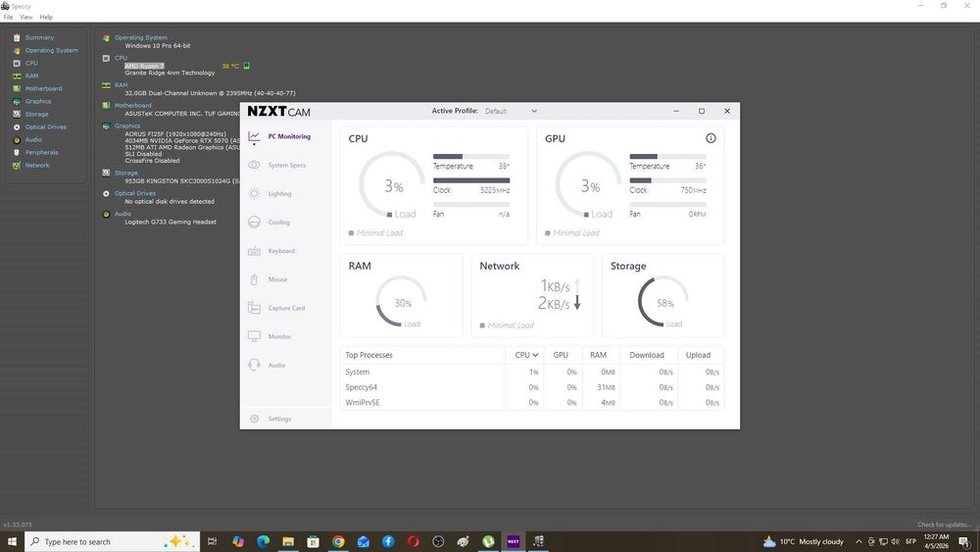Open Opera browser from taskbar

[414, 541]
